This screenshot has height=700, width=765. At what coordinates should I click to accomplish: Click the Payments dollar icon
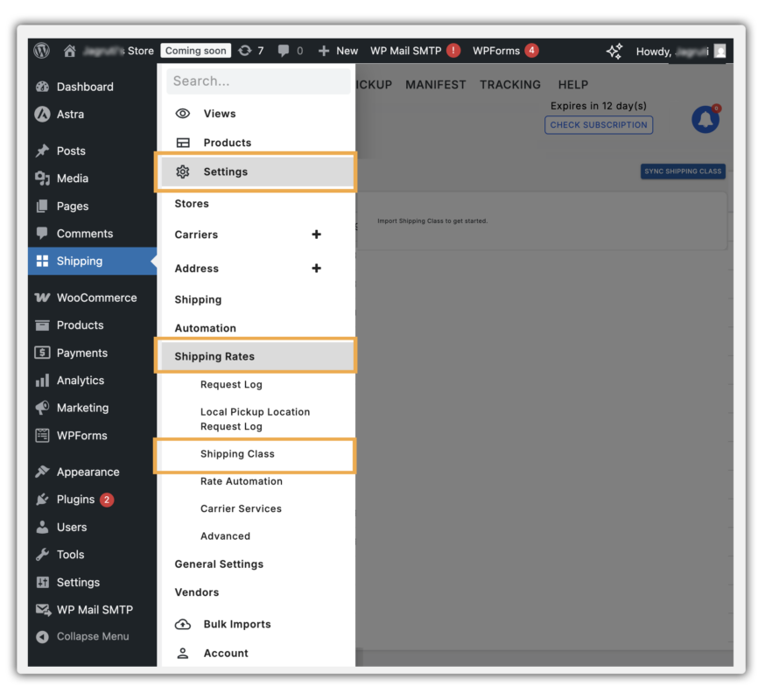[42, 353]
